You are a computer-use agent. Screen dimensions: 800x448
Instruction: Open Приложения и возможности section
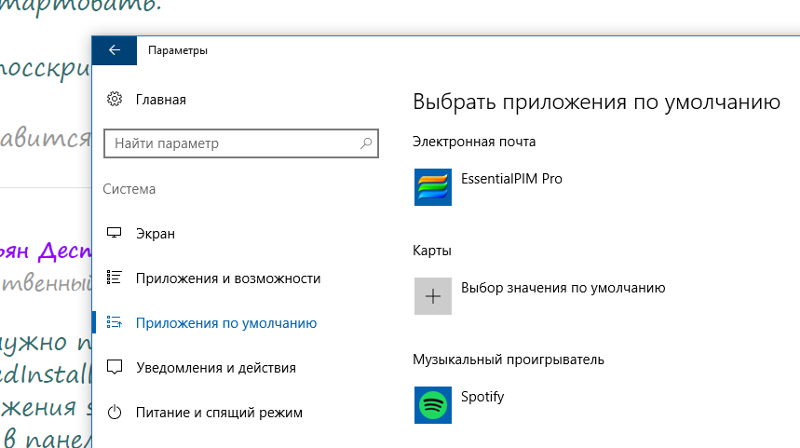(228, 279)
